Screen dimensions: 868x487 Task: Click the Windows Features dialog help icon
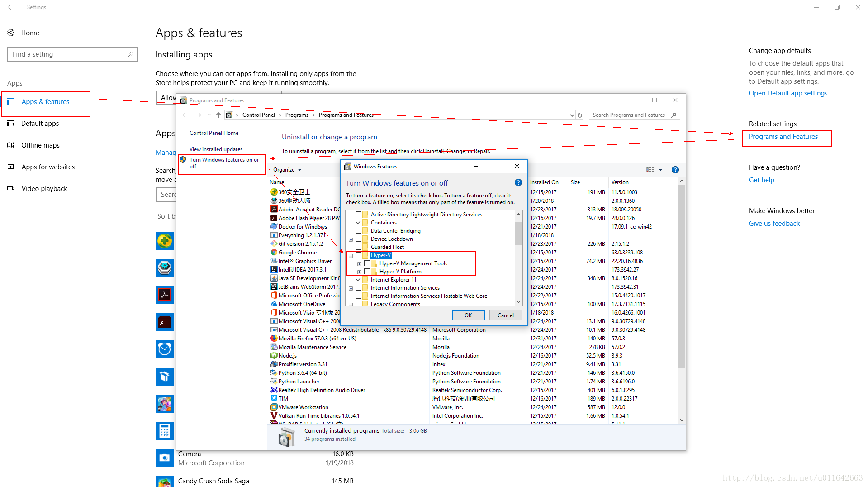pos(518,182)
